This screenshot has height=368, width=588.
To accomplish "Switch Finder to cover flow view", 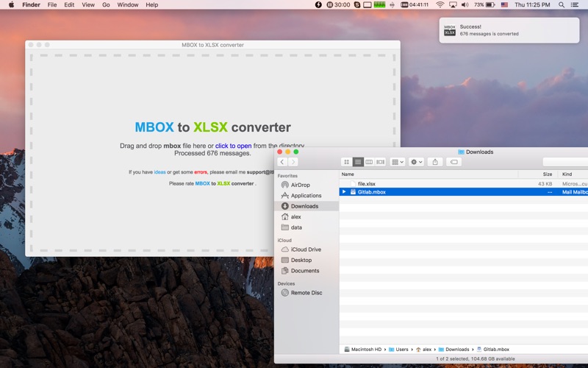I will (x=380, y=162).
